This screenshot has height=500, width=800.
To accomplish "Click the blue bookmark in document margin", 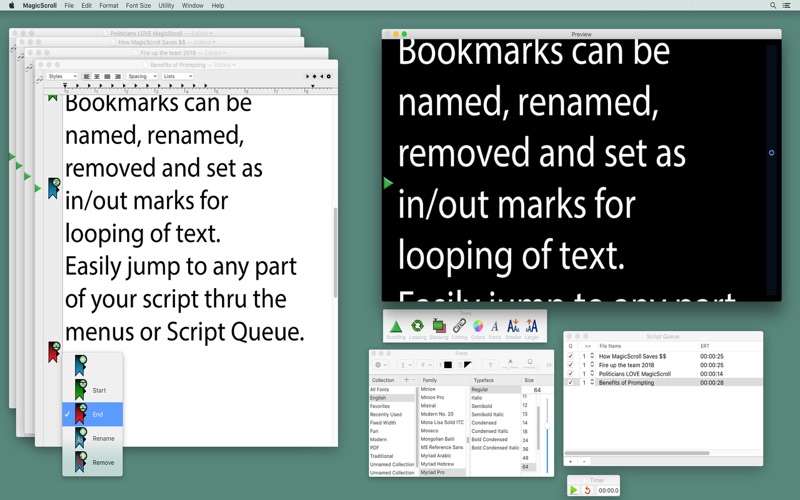I will [54, 188].
